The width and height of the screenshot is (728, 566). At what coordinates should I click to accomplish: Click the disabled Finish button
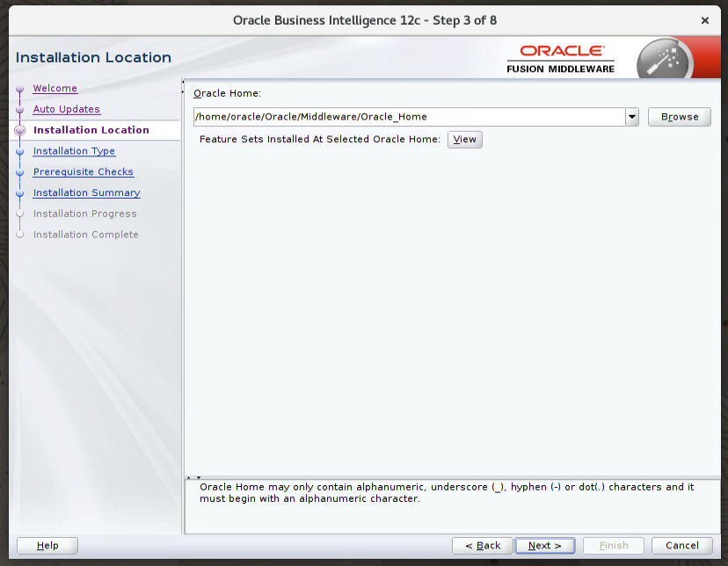click(x=614, y=546)
